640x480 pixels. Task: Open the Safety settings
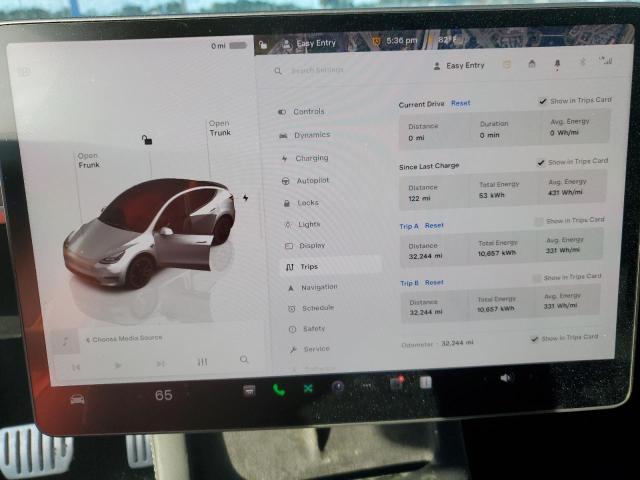pos(307,329)
